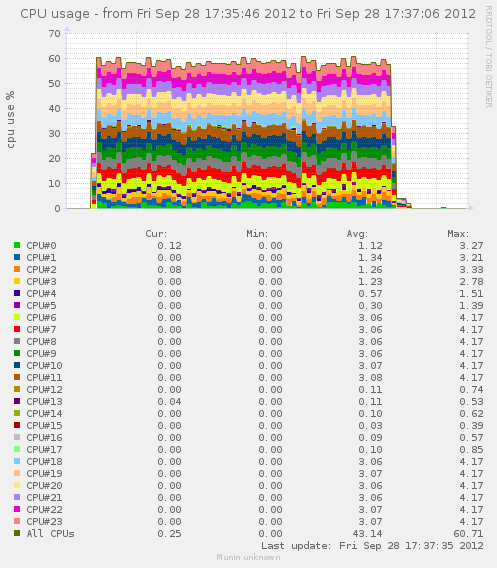Click the Avg column header
This screenshot has height=568, width=497.
tap(357, 234)
